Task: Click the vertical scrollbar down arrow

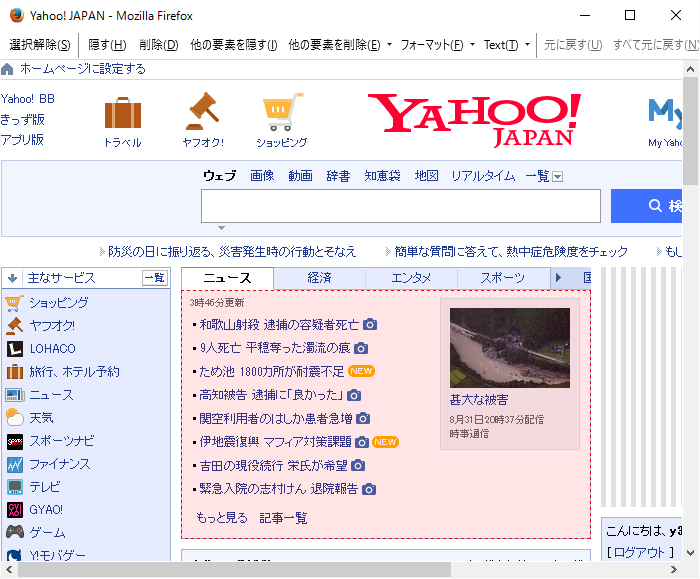Action: coord(691,553)
